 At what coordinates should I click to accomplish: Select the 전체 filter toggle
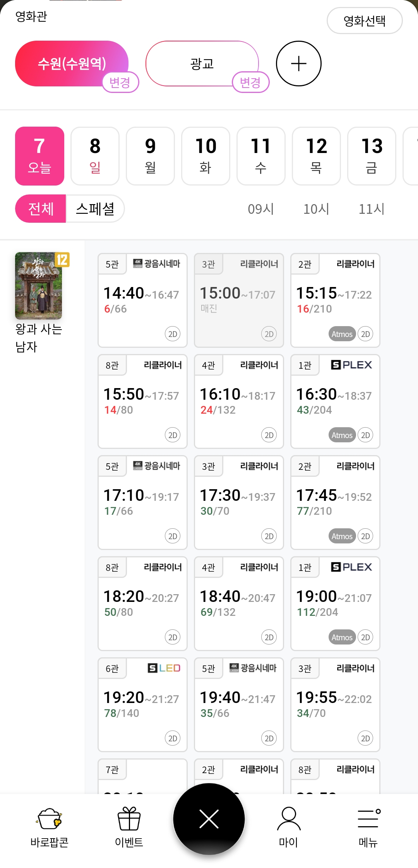[41, 209]
